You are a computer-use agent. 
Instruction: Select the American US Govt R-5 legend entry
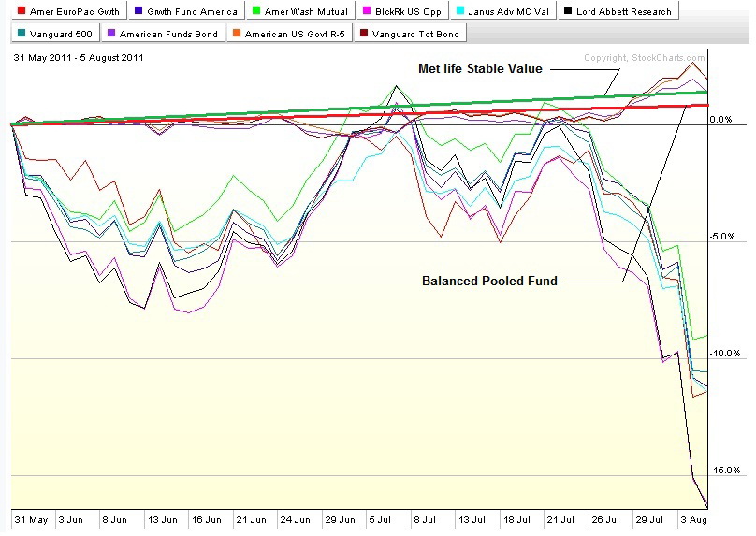(289, 34)
